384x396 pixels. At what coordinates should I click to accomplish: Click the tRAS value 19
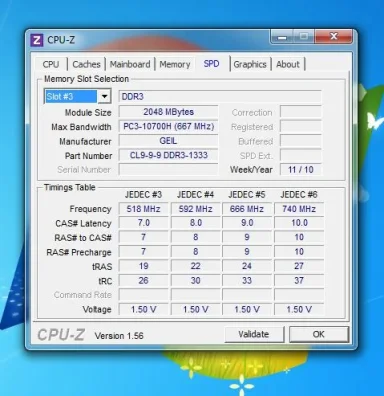(143, 266)
